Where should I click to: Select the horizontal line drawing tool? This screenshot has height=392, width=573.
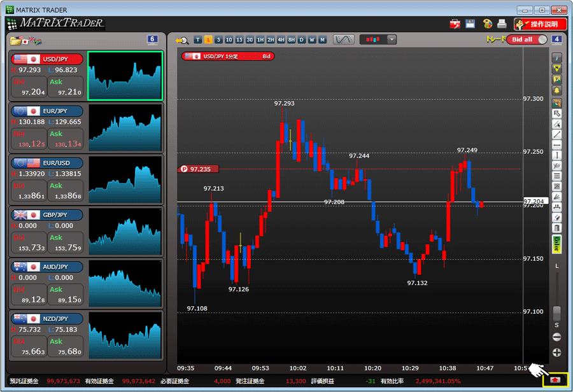[556, 145]
